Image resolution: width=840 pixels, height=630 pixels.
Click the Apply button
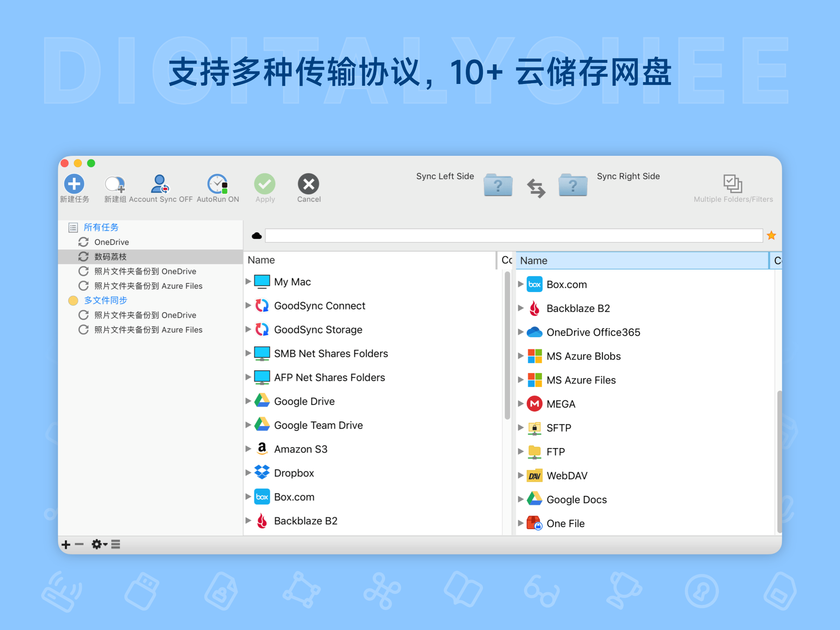click(265, 185)
